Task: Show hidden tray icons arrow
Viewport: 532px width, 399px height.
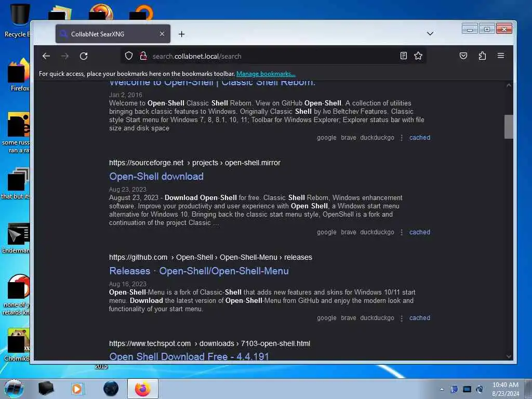Action: coord(442,389)
